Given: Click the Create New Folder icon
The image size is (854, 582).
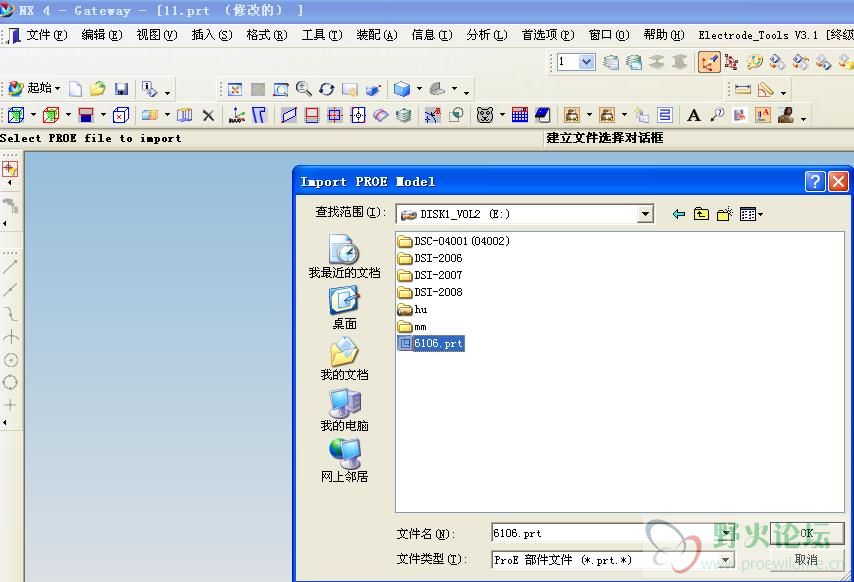Looking at the screenshot, I should 724,214.
